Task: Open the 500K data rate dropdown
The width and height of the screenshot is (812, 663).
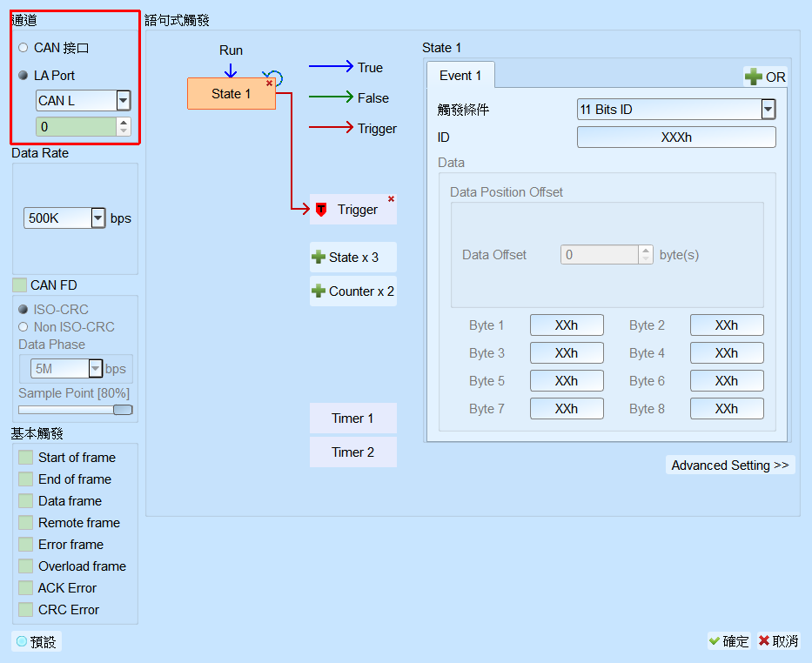Action: click(98, 218)
